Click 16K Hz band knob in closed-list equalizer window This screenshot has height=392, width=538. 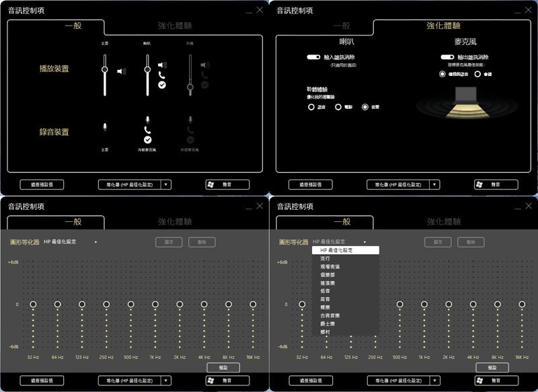pos(253,304)
